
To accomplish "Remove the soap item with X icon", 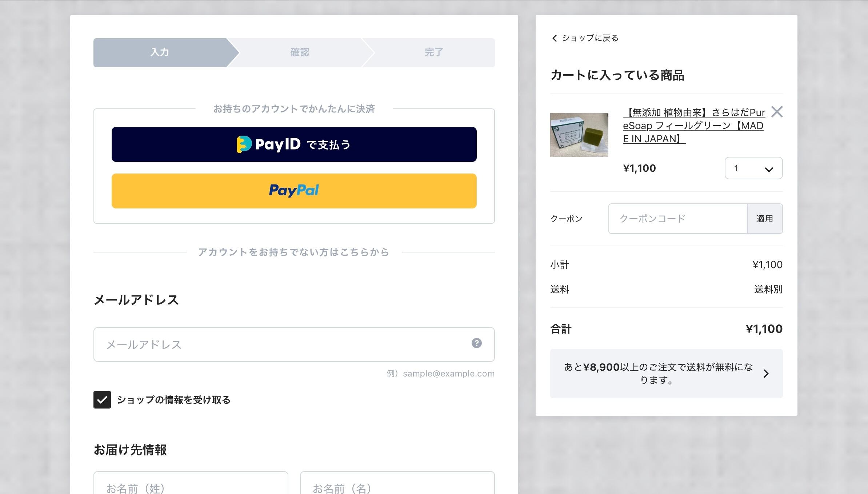I will (x=777, y=112).
